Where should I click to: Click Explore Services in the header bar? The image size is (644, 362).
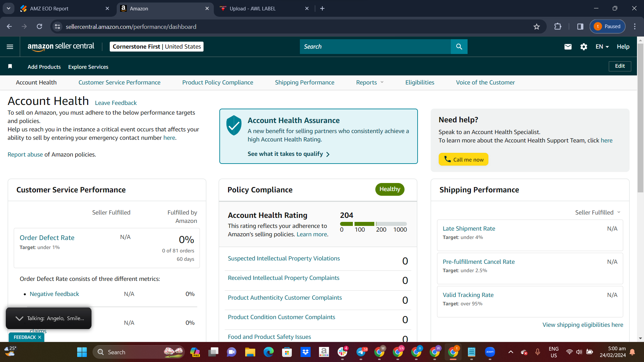[88, 67]
